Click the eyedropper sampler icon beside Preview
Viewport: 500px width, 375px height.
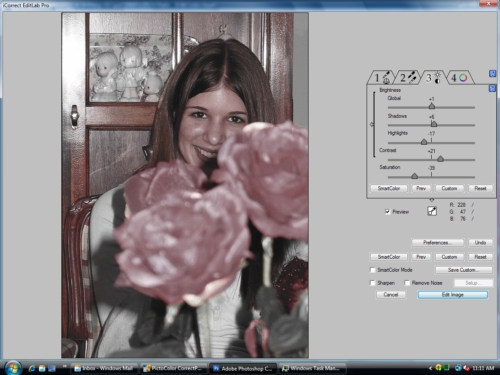432,211
